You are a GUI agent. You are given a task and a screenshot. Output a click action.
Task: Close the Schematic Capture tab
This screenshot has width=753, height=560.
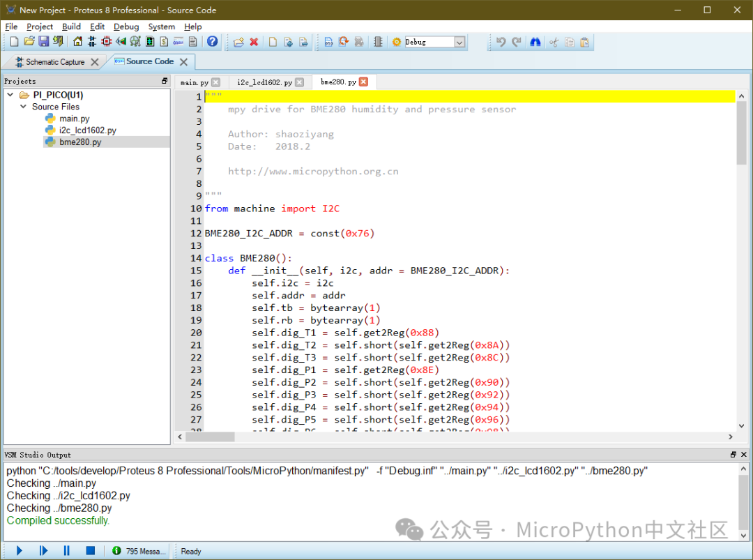click(x=95, y=62)
